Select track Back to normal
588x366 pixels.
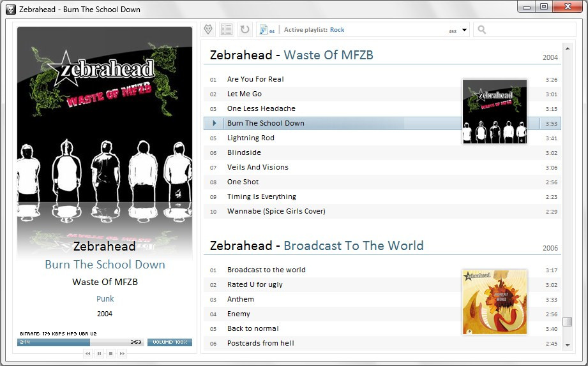click(x=382, y=328)
